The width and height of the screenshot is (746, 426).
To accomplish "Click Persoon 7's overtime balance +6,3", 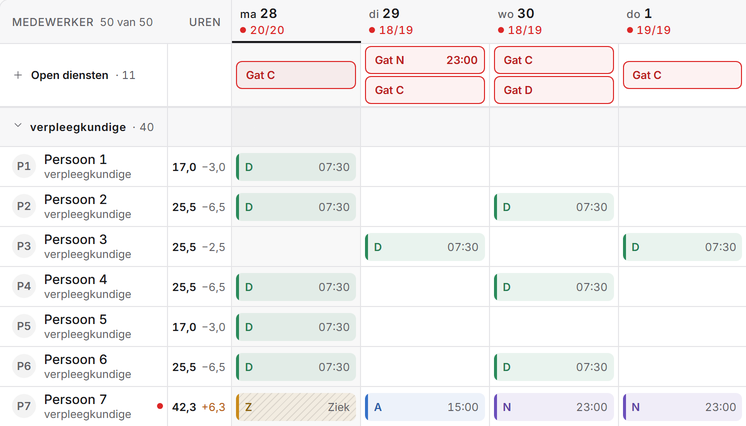I will [x=214, y=407].
